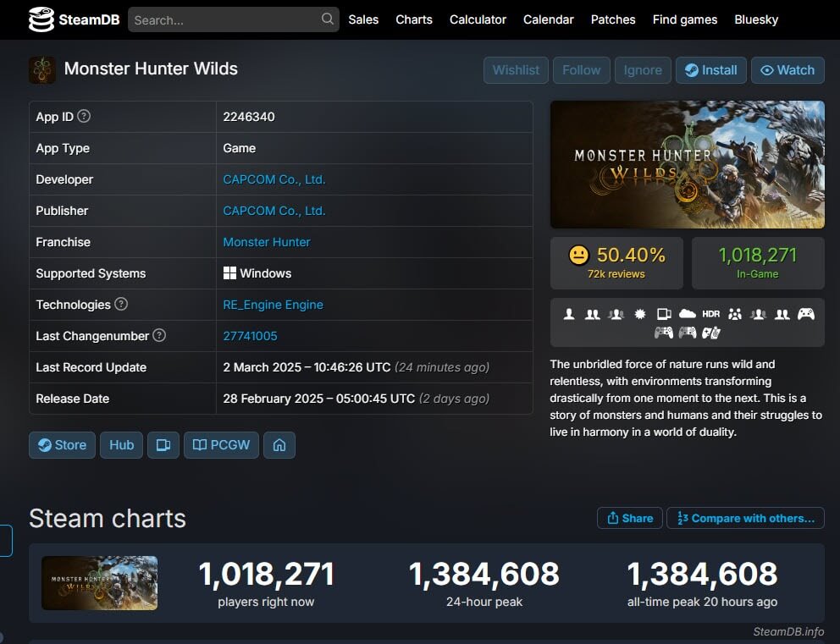
Task: Go to Charts in the top navigation
Action: [414, 19]
